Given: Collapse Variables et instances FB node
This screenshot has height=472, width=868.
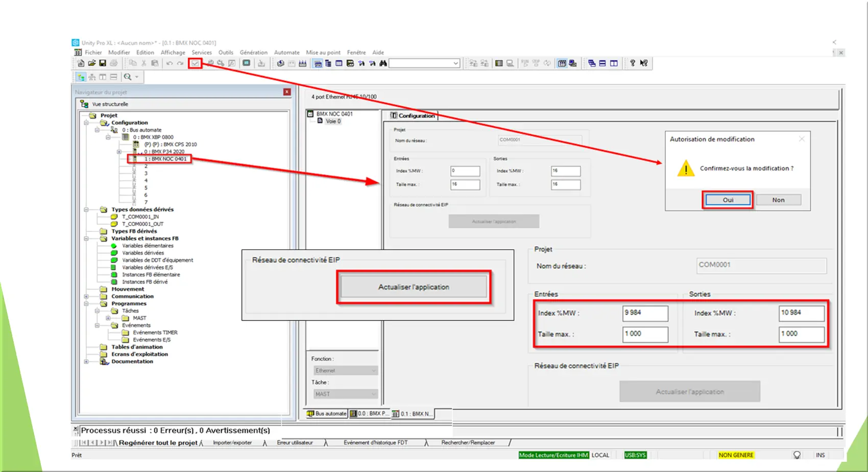Looking at the screenshot, I should pyautogui.click(x=86, y=239).
